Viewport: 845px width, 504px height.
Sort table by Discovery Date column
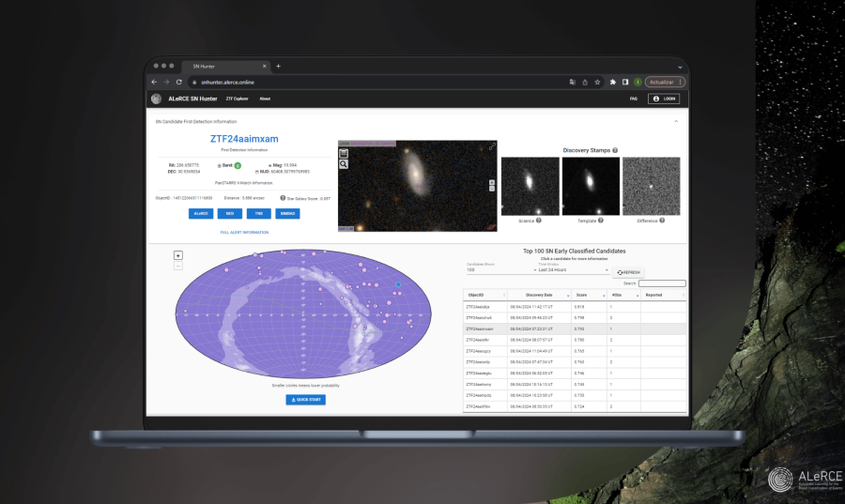(539, 295)
